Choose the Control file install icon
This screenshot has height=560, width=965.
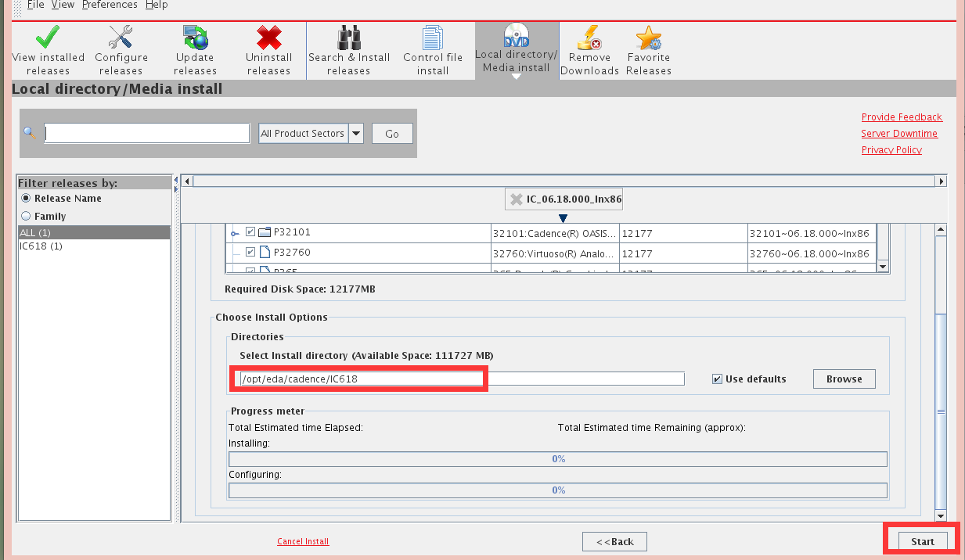point(432,38)
